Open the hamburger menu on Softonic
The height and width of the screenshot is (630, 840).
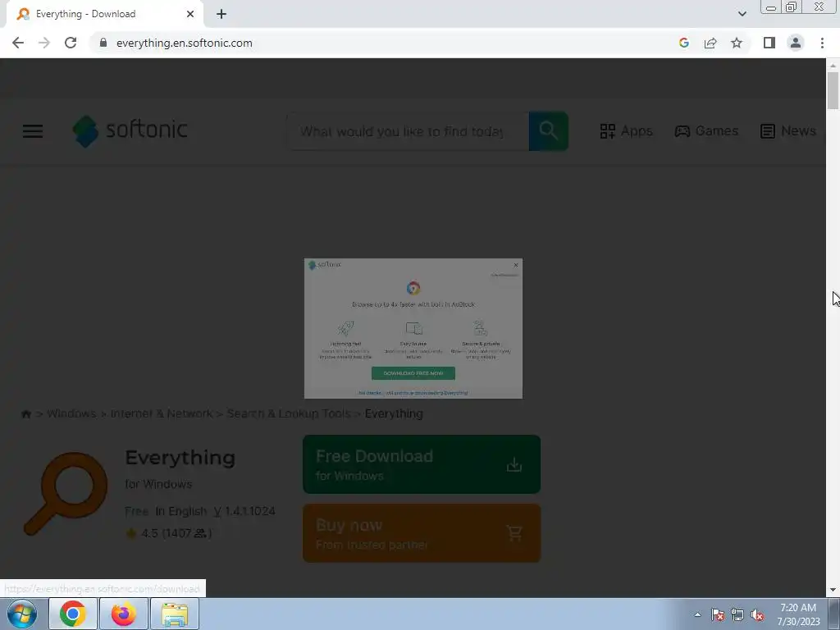(x=33, y=131)
